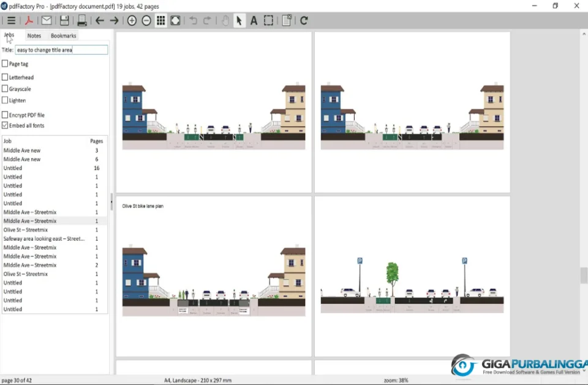Select the arrow pointer tool
Viewport: 588px width, 385px height.
[239, 21]
